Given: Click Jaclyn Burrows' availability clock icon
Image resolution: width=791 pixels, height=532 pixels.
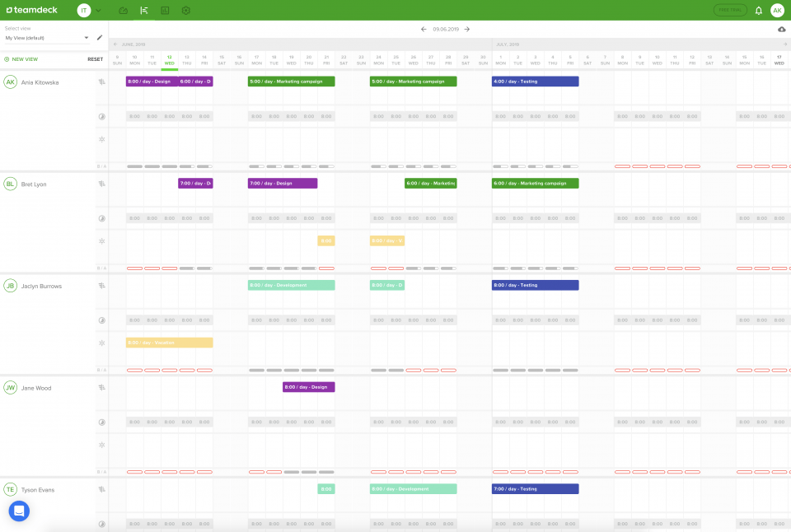Looking at the screenshot, I should point(102,320).
